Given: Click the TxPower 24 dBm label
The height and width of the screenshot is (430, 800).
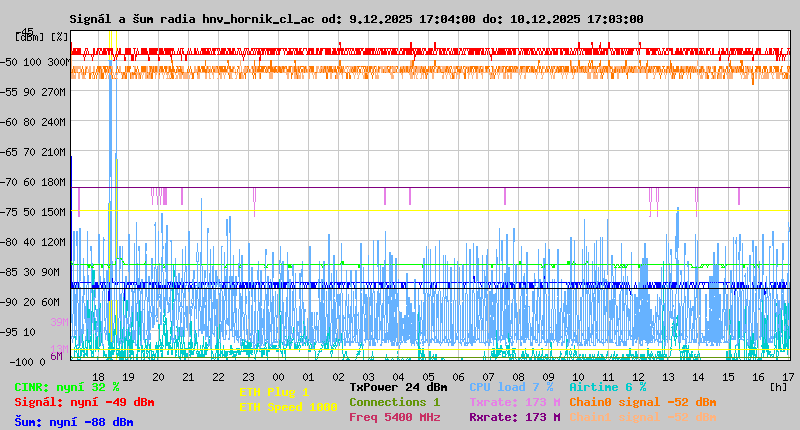Looking at the screenshot, I should (x=398, y=387).
